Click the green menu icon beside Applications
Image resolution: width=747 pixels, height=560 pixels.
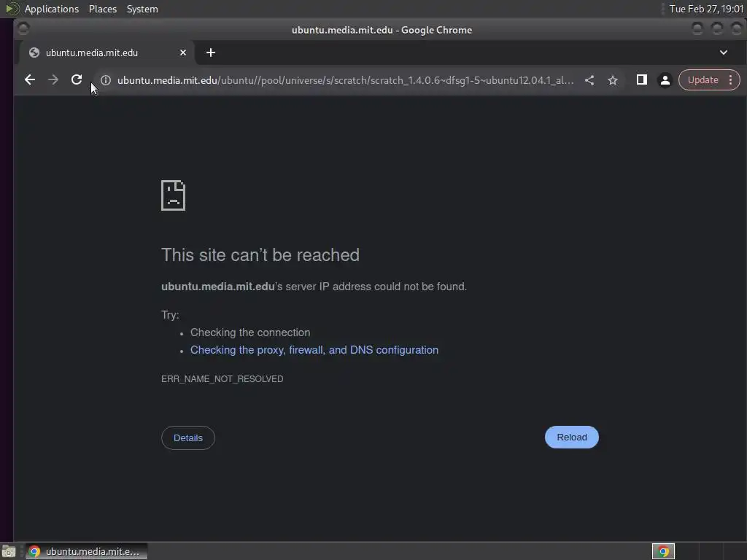[12, 9]
